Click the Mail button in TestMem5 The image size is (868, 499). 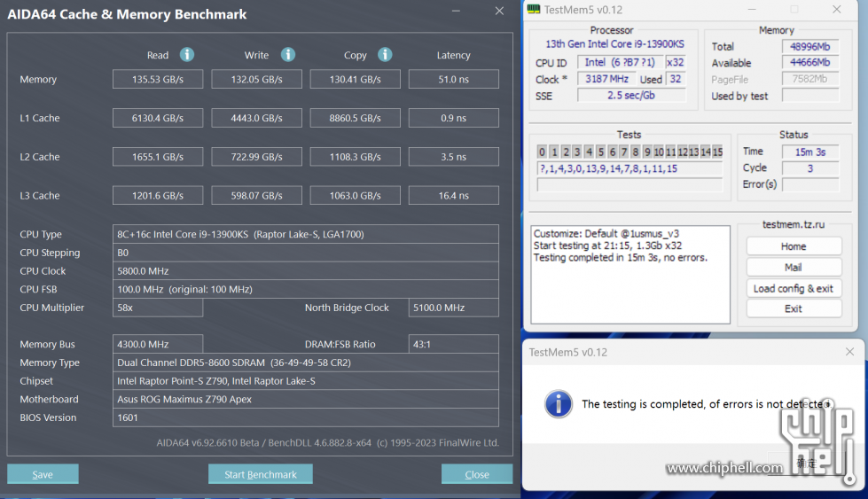point(794,267)
